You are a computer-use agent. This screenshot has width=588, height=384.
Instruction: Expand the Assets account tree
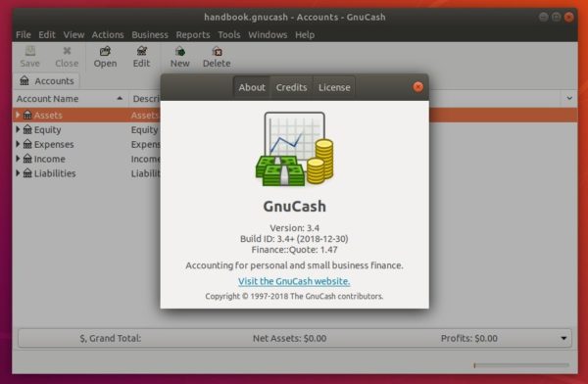(18, 115)
